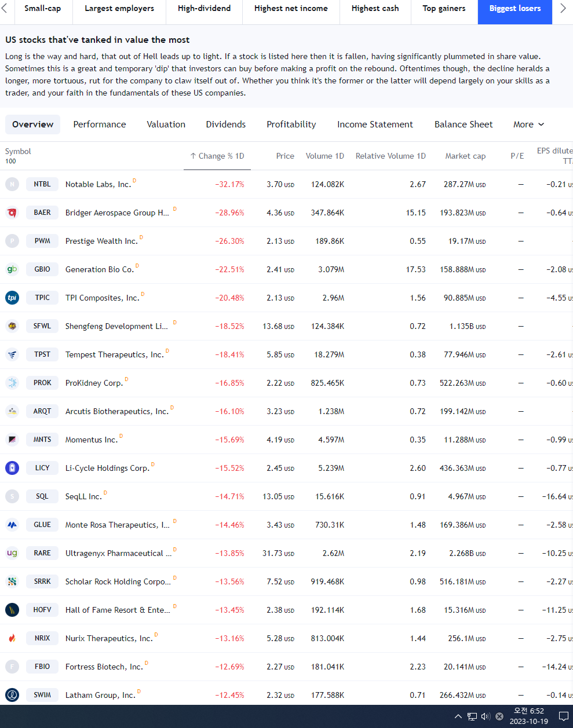Open the Highest cash tab
The height and width of the screenshot is (728, 573).
375,9
